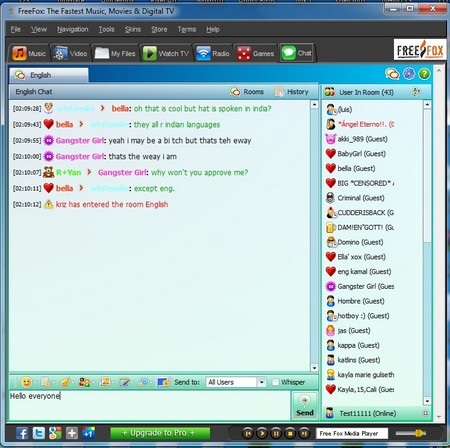Open the Tools menu

[x=107, y=29]
